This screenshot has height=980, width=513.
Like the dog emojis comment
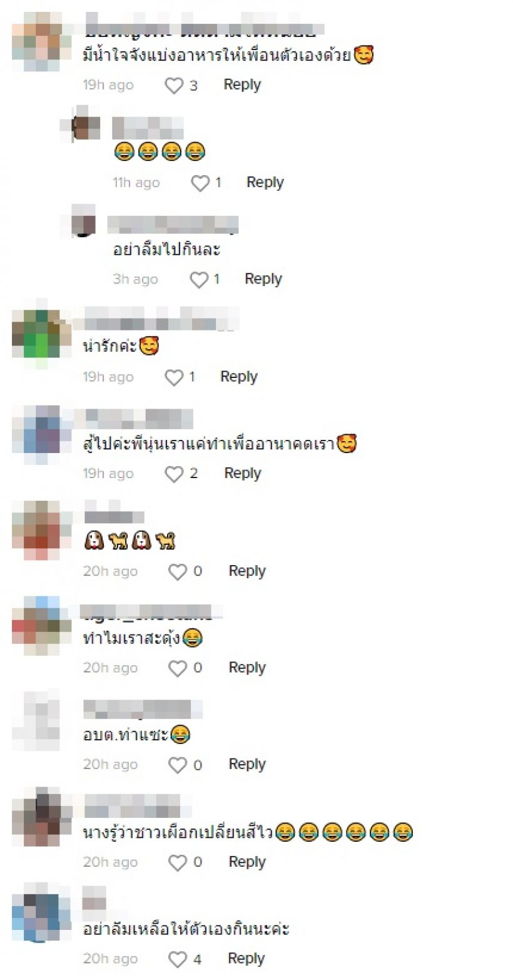coord(178,572)
